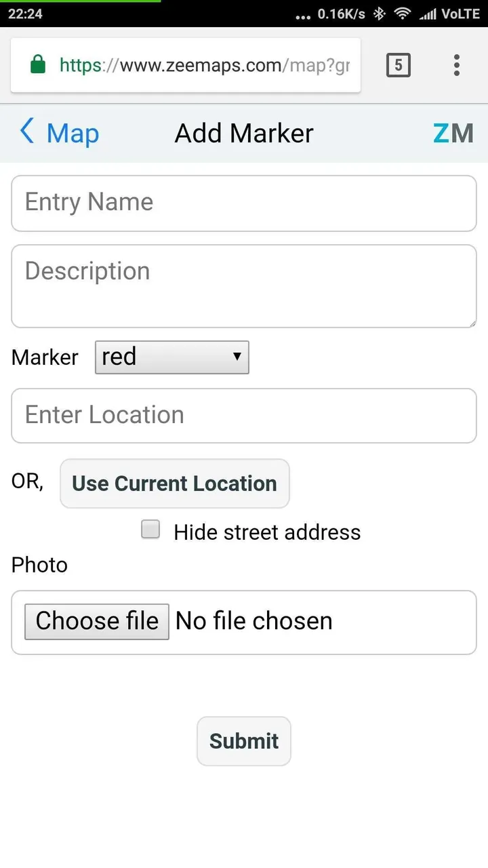This screenshot has width=488, height=868.
Task: Click Use Current Location button
Action: (175, 484)
